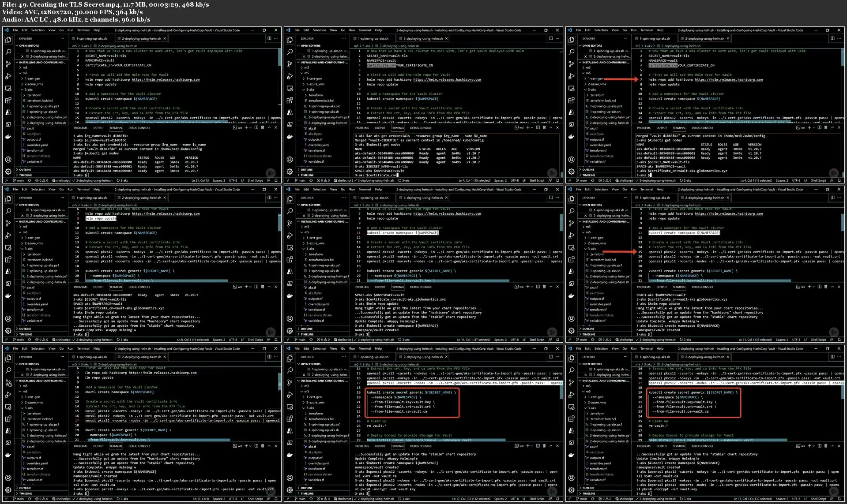Open Azure view in top-middle frame's activity bar

(290, 112)
